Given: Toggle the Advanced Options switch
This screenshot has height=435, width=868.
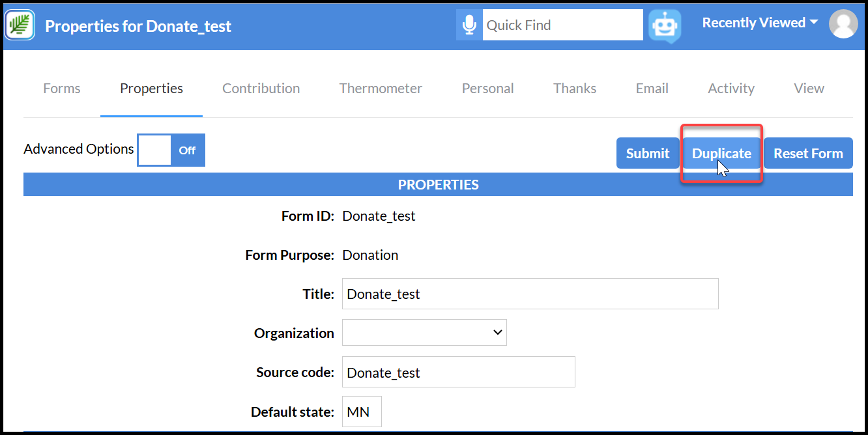Looking at the screenshot, I should (171, 150).
